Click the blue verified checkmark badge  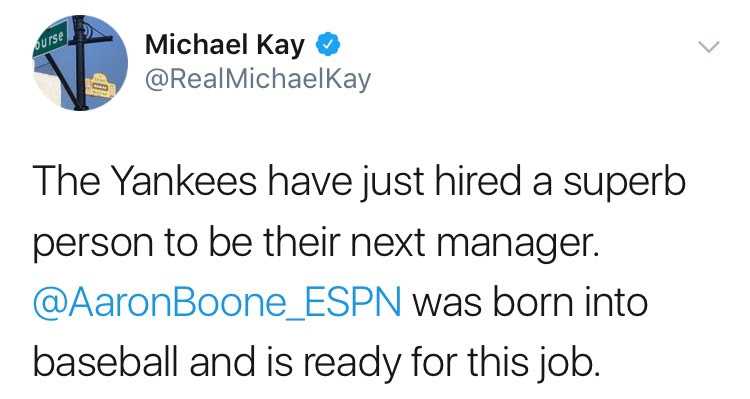pyautogui.click(x=328, y=45)
